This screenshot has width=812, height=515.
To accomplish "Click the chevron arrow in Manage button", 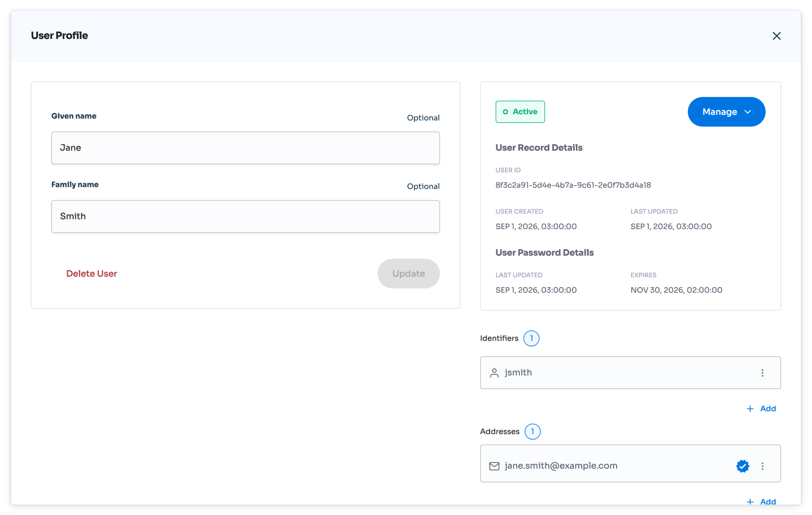I will [747, 112].
